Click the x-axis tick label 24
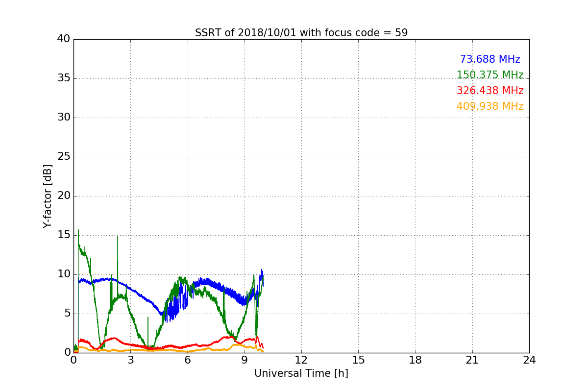 click(529, 360)
